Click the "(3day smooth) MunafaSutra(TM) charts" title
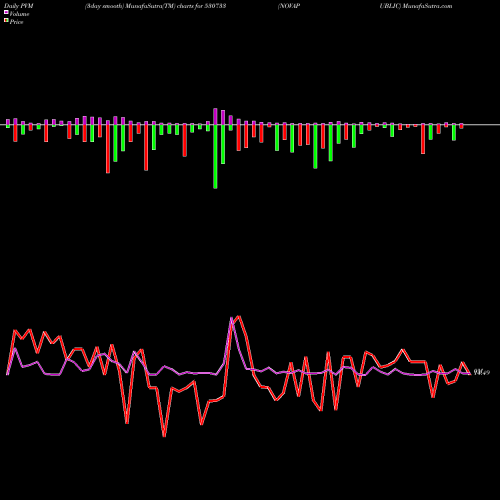Screen dimensions: 500x500 pos(139,6)
